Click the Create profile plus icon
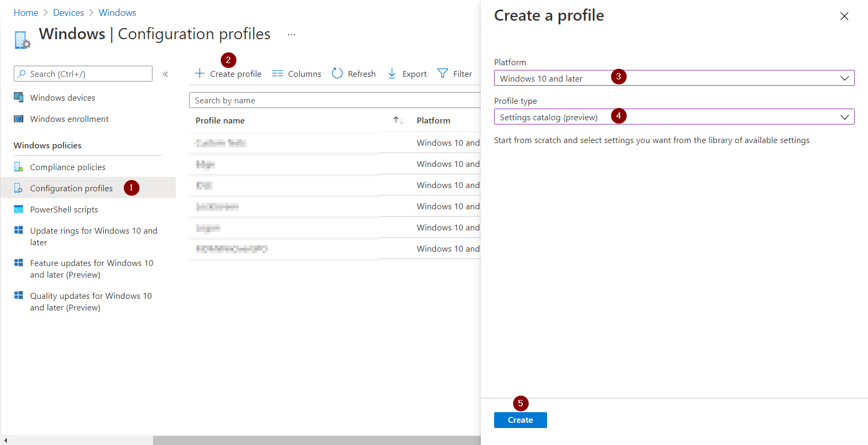 200,74
